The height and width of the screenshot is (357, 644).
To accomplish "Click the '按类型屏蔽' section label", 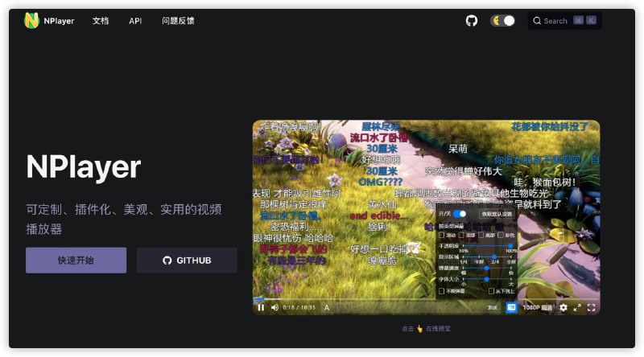I will pyautogui.click(x=451, y=226).
